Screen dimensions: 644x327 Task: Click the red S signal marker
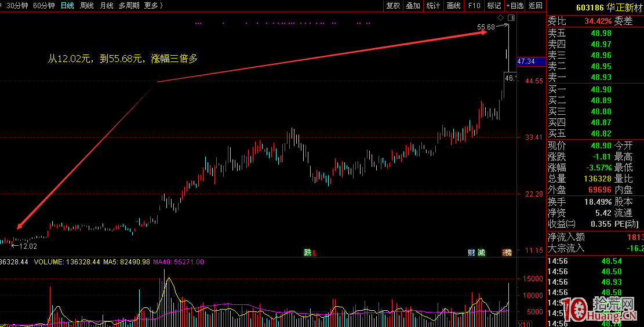[314, 253]
